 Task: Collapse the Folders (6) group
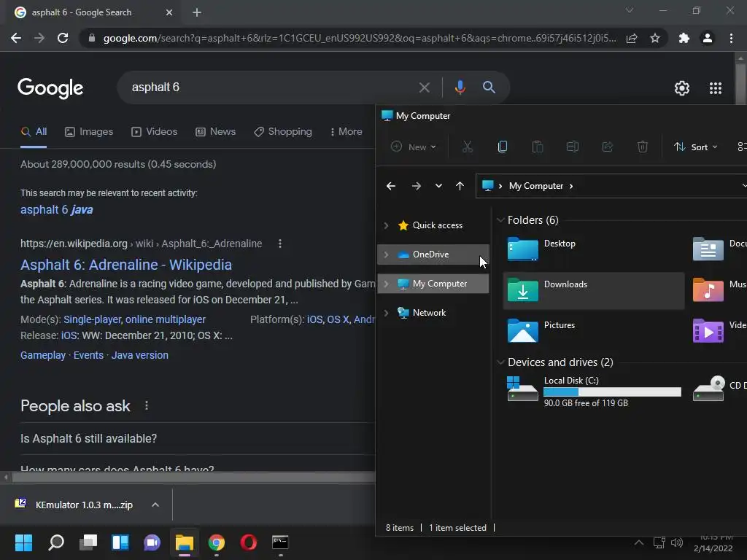coord(500,220)
